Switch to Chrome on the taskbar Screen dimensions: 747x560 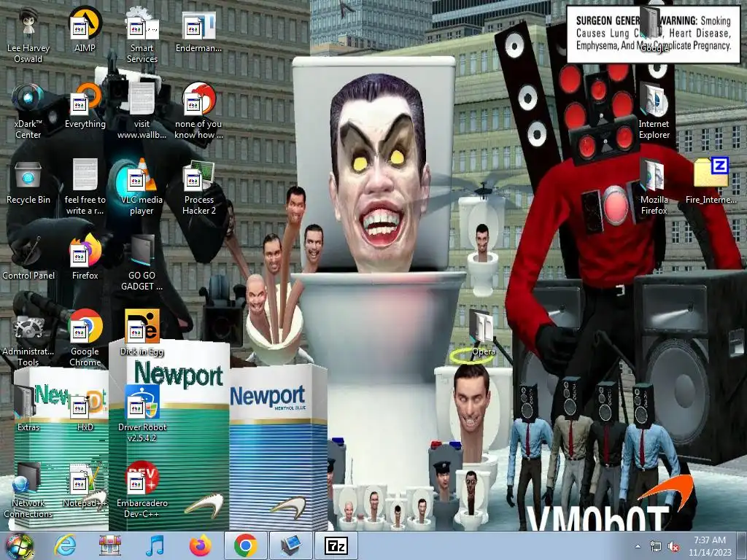245,545
